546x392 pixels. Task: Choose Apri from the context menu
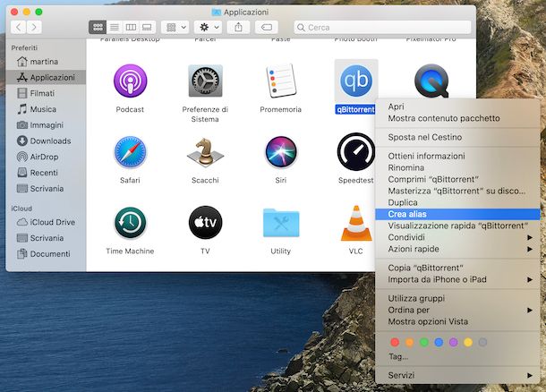[457, 107]
